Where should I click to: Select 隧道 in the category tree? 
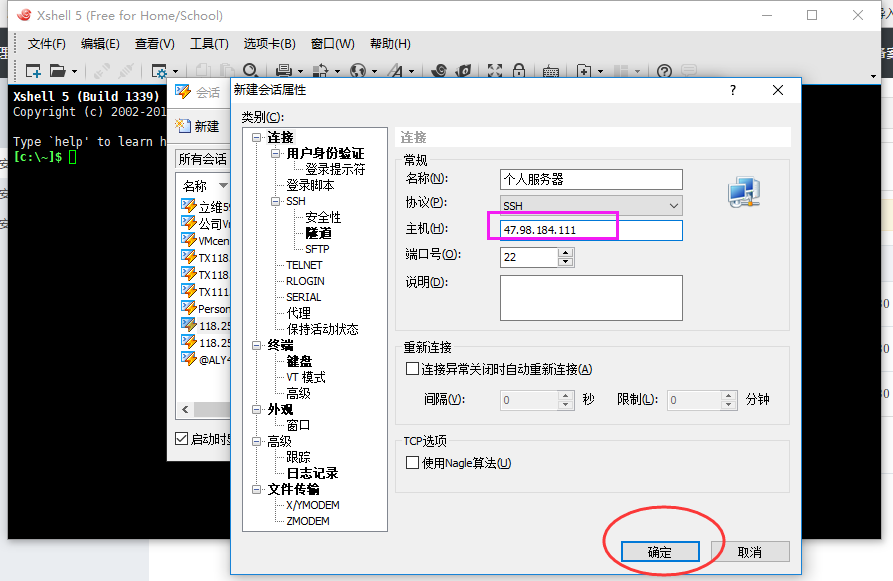pyautogui.click(x=318, y=233)
